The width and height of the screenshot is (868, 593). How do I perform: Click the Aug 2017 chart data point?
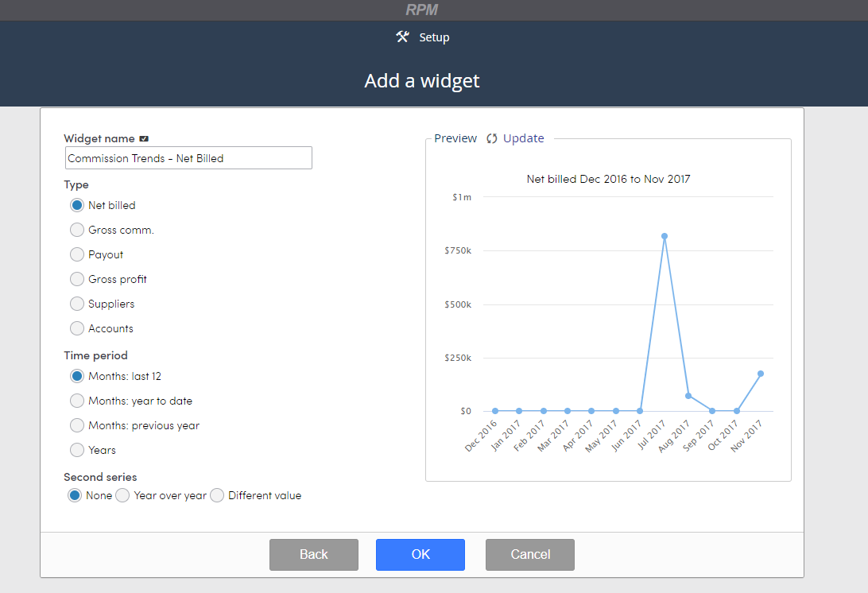click(x=688, y=396)
